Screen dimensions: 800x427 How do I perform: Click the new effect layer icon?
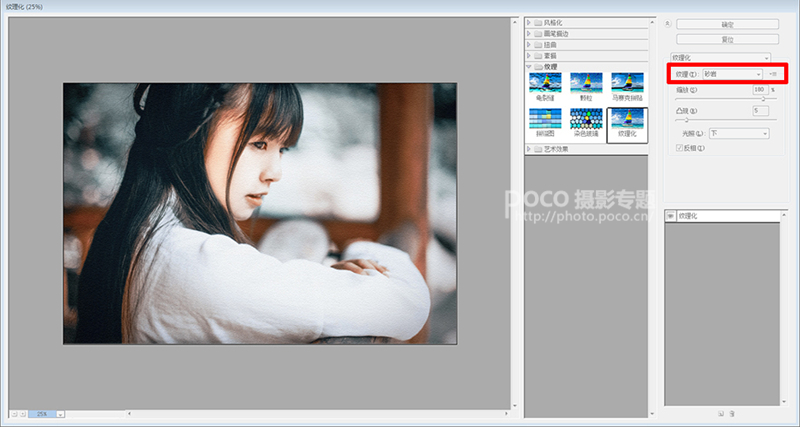(721, 414)
